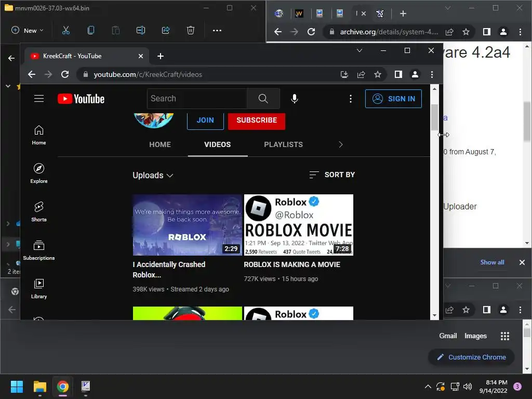Open tab search chevron in YouTube window
Image resolution: width=532 pixels, height=399 pixels.
360,50
